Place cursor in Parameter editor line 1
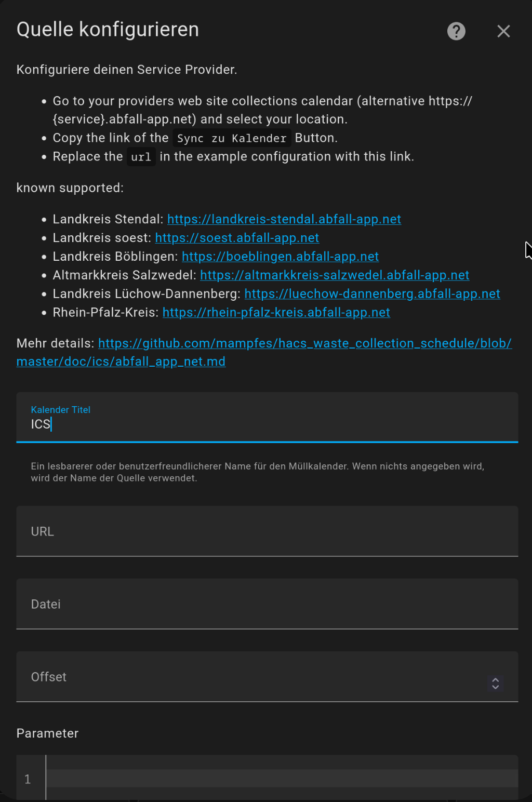Image resolution: width=532 pixels, height=802 pixels. (x=281, y=779)
